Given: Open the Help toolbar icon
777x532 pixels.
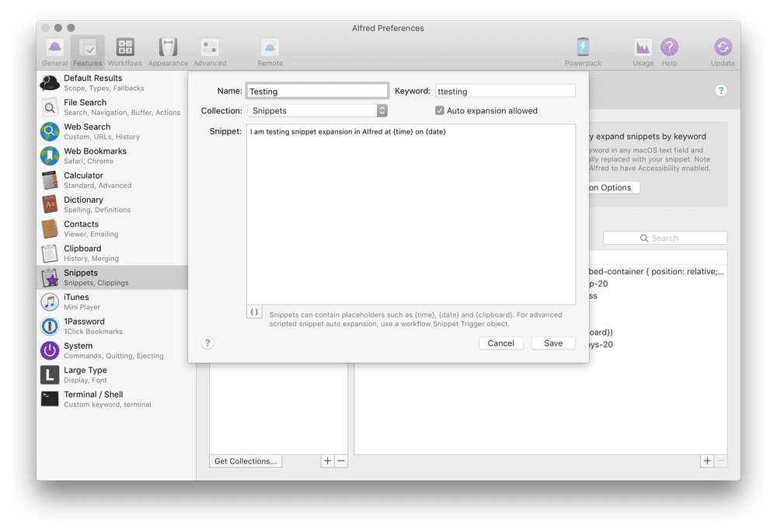Looking at the screenshot, I should (669, 52).
